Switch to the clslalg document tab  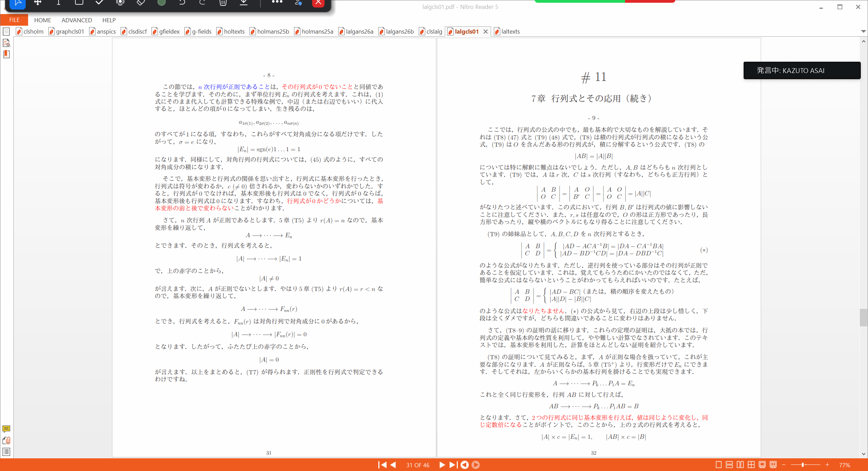tap(431, 32)
